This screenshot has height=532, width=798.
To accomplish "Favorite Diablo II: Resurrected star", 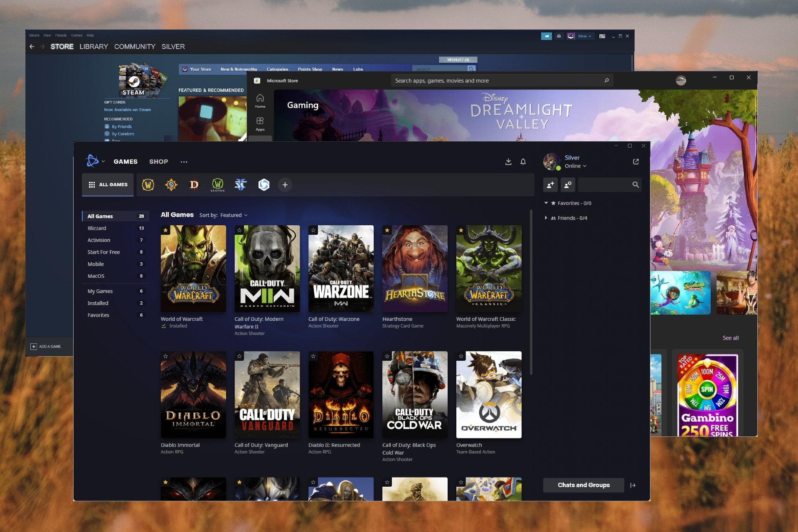I will (x=313, y=356).
